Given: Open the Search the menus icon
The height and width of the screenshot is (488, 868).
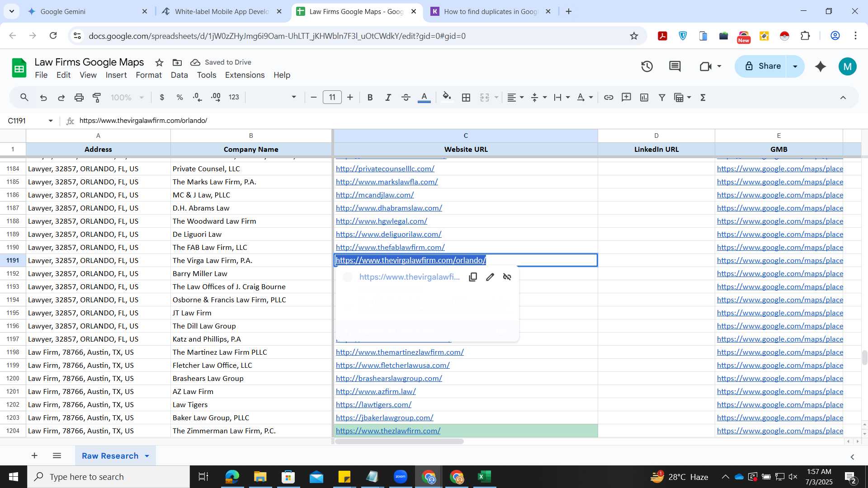Looking at the screenshot, I should 24,97.
